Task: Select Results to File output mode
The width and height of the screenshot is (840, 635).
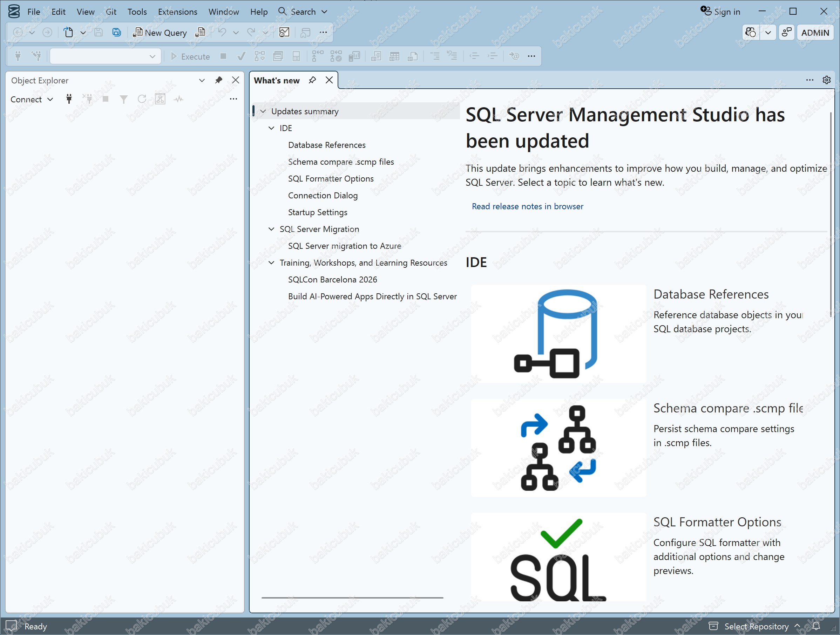Action: tap(413, 56)
